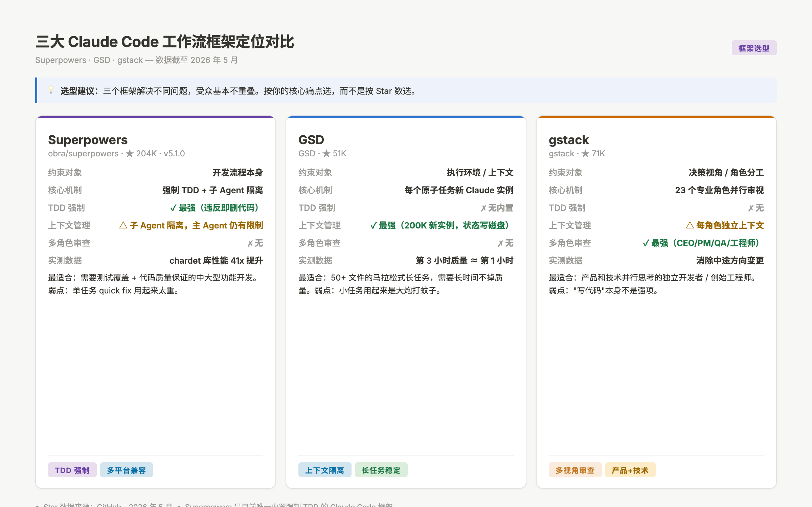The image size is (812, 507).
Task: Click the GSD ★ 51K subtitle
Action: (322, 154)
